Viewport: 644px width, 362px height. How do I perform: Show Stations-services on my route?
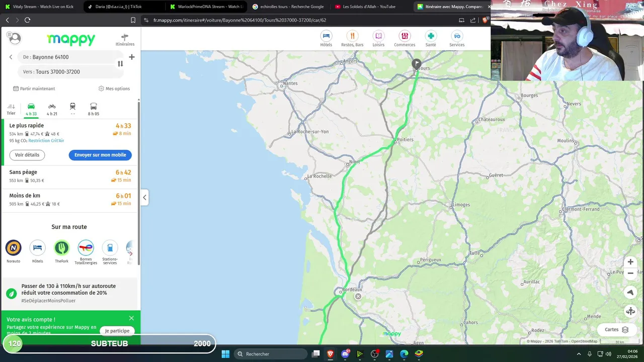(x=110, y=252)
